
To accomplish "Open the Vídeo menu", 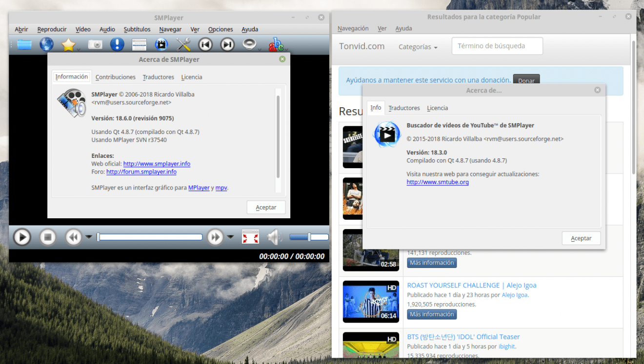I will [x=83, y=29].
